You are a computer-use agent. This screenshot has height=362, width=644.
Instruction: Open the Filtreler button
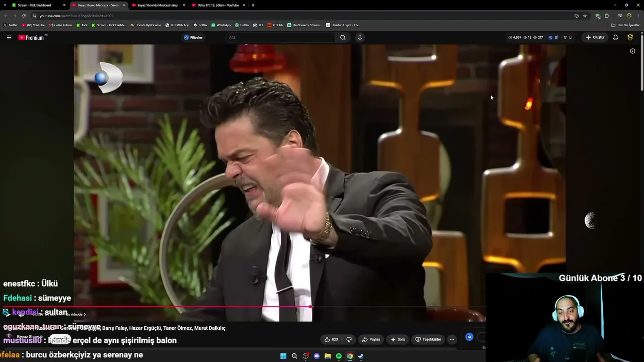(x=193, y=37)
